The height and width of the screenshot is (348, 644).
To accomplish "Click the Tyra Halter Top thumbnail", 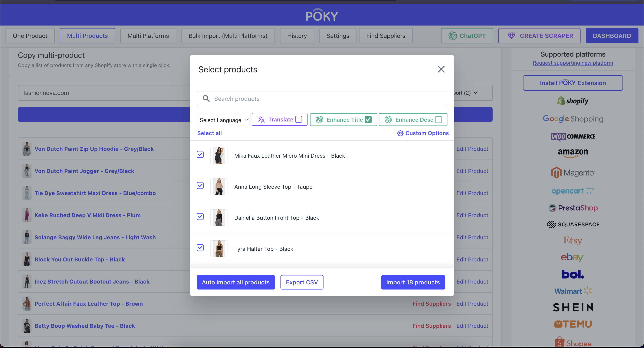I will pos(219,249).
